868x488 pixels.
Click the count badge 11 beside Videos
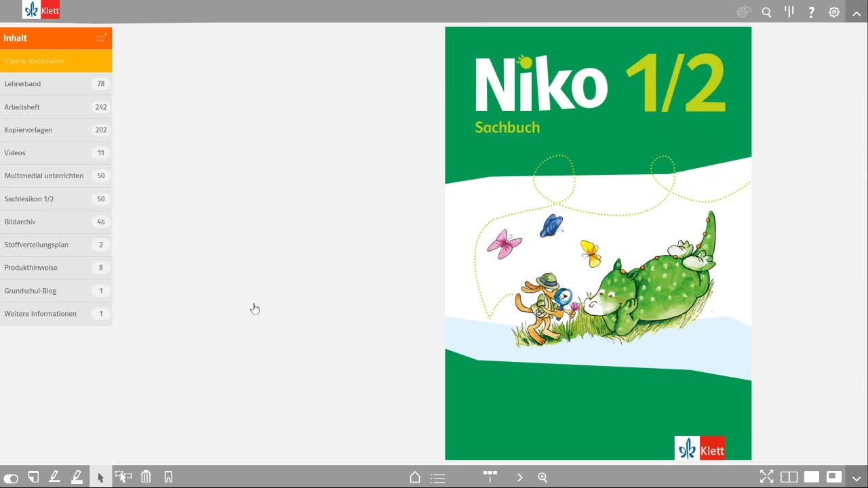[101, 153]
